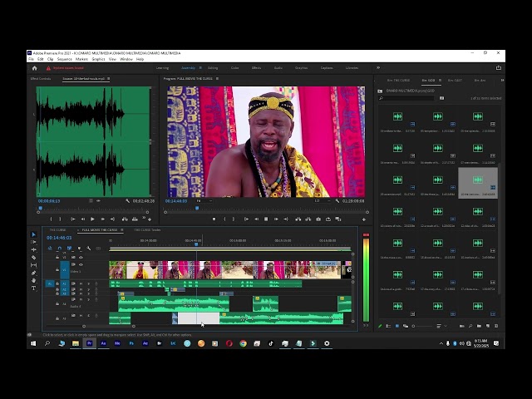
Task: Stop playback in Program monitor
Action: (x=266, y=219)
